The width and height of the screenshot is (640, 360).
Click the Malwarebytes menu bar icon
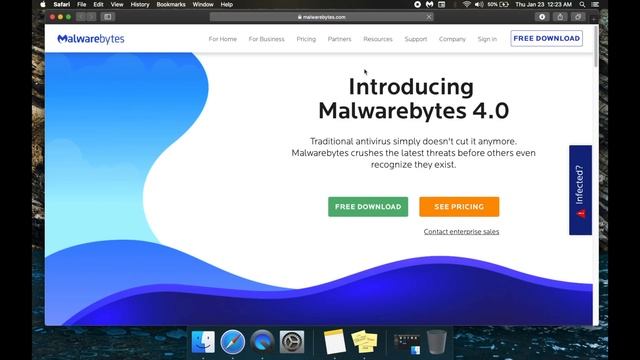click(x=429, y=4)
